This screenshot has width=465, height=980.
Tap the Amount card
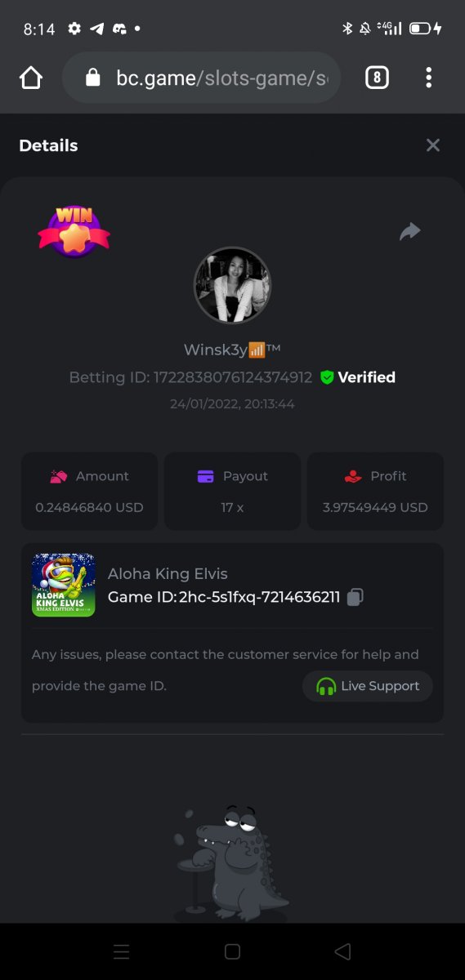(x=89, y=491)
